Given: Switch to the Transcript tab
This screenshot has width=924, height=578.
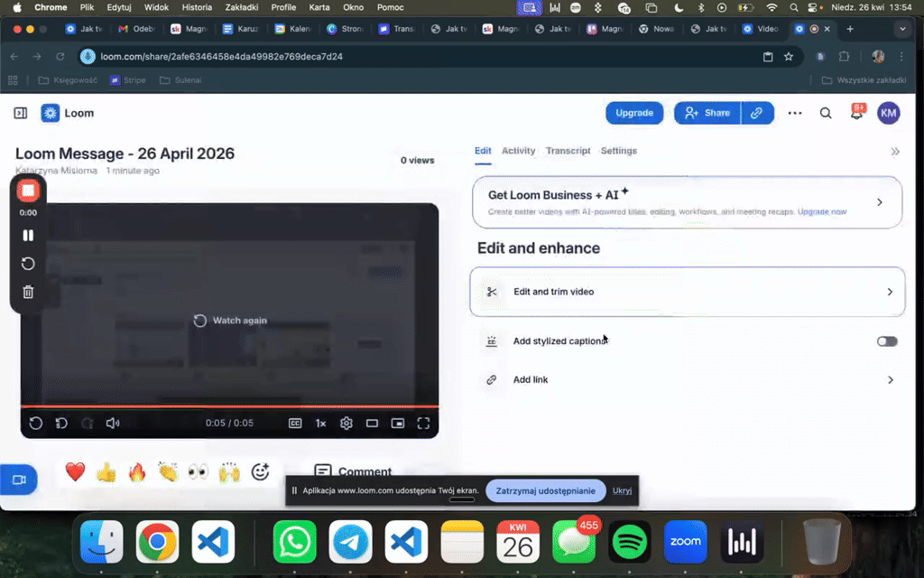Looking at the screenshot, I should pyautogui.click(x=568, y=151).
